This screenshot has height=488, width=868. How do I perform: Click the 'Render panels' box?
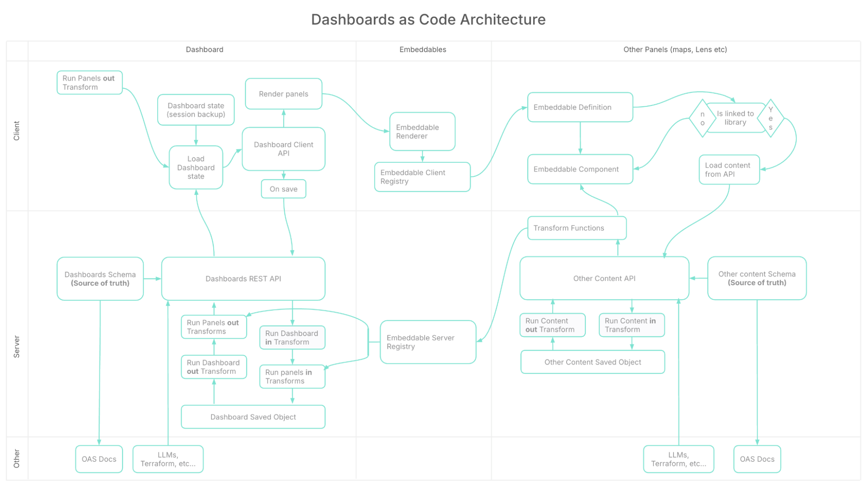284,94
